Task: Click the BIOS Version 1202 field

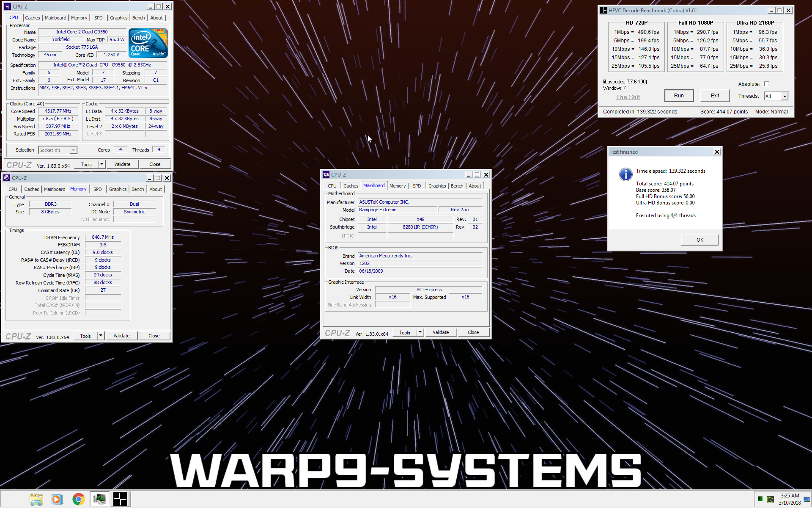Action: pyautogui.click(x=420, y=263)
